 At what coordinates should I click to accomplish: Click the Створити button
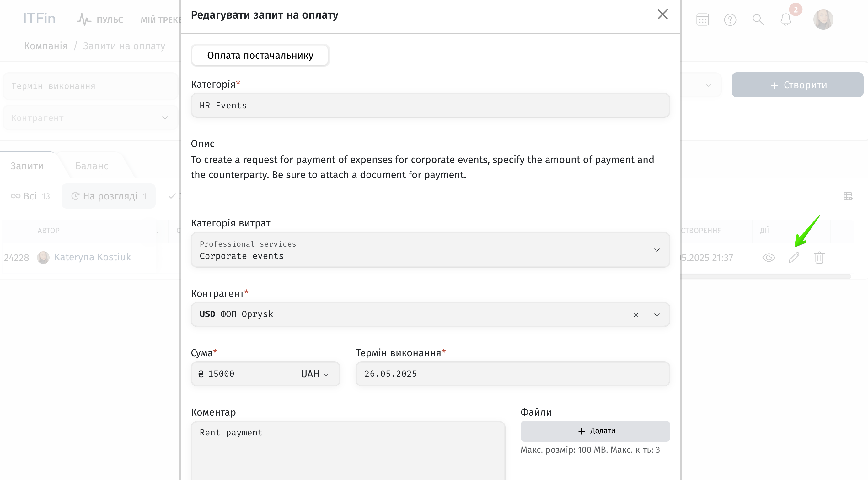(797, 85)
